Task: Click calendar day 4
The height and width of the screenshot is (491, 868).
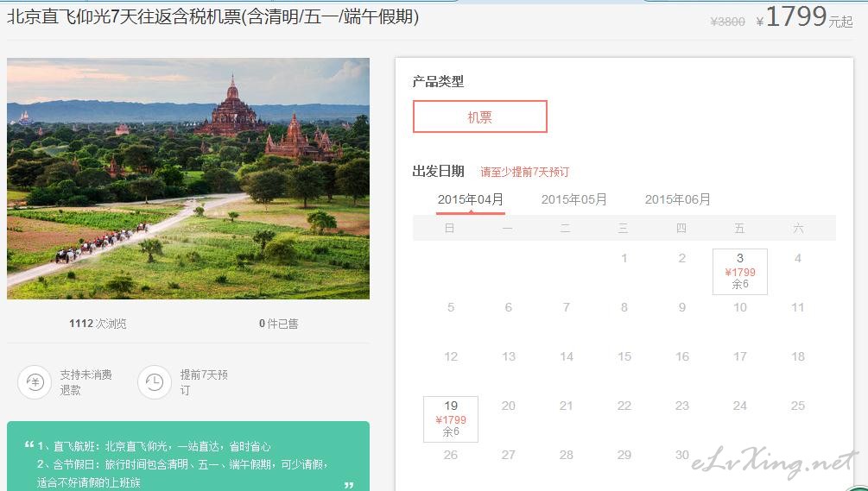Action: click(x=798, y=258)
